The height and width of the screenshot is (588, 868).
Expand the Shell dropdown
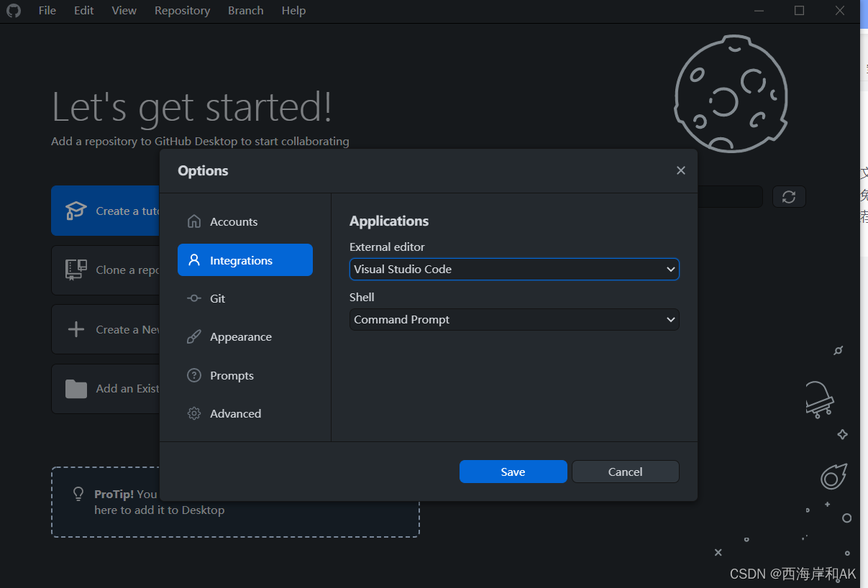click(514, 319)
